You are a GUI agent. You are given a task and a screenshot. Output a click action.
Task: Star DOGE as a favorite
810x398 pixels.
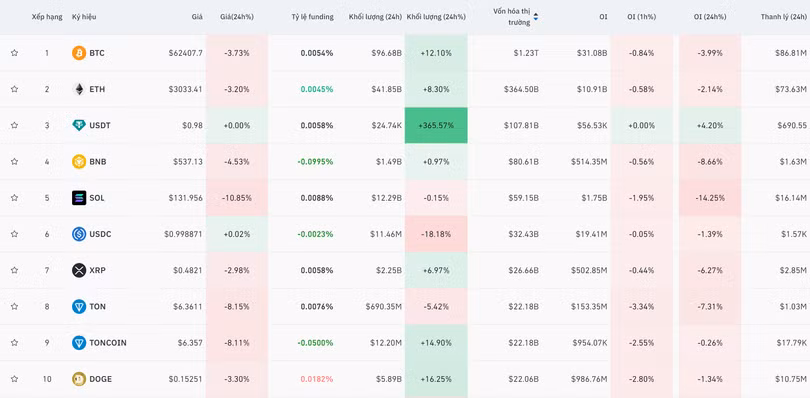pos(14,379)
